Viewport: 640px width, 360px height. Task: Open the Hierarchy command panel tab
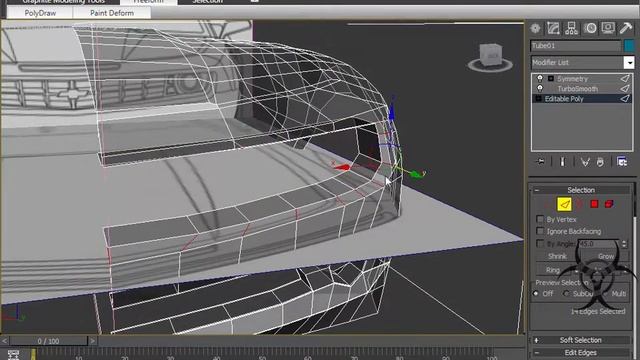pos(571,28)
